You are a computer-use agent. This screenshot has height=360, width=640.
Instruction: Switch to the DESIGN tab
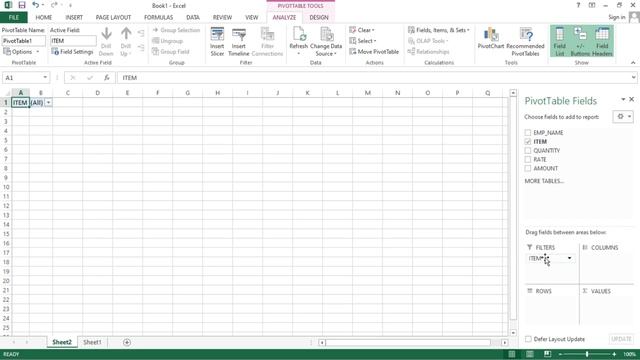[319, 18]
